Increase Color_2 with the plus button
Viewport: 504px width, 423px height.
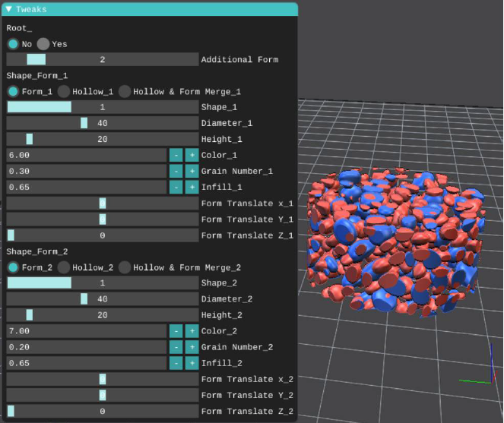tap(192, 331)
